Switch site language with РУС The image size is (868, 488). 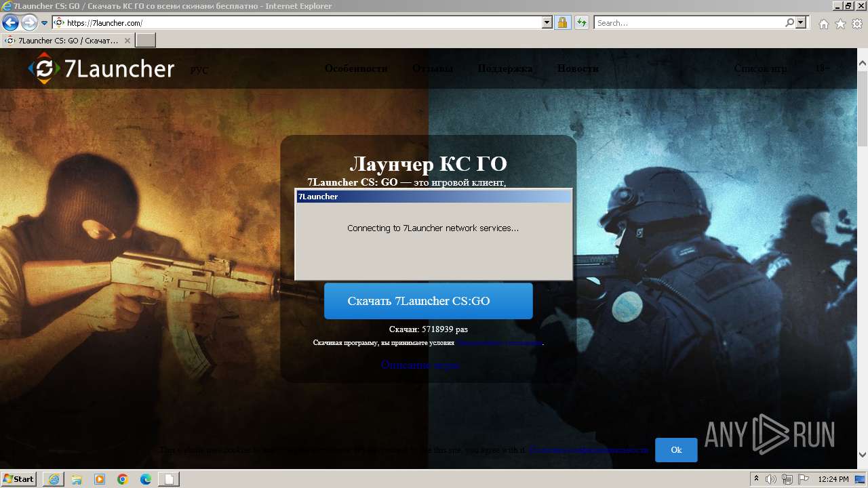(x=199, y=70)
